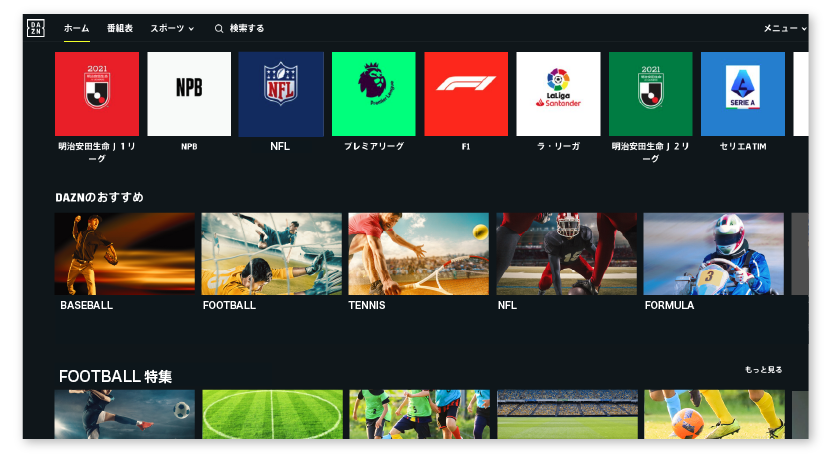Open the LaLiga Santander tile
The height and width of the screenshot is (464, 830).
coord(558,94)
